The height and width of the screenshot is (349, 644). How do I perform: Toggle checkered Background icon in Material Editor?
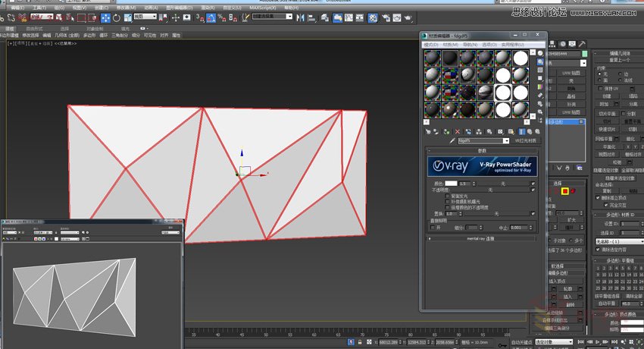click(540, 70)
